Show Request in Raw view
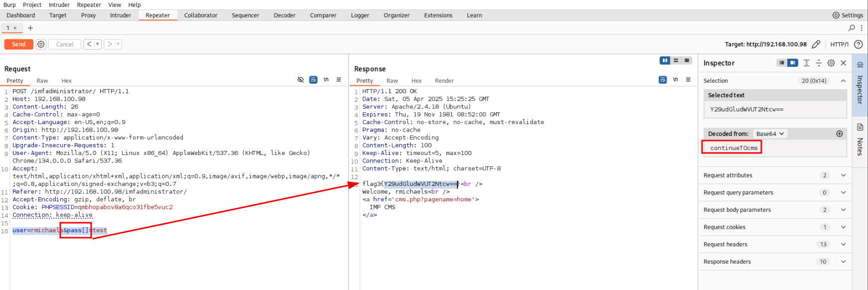This screenshot has width=868, height=290. coord(42,81)
